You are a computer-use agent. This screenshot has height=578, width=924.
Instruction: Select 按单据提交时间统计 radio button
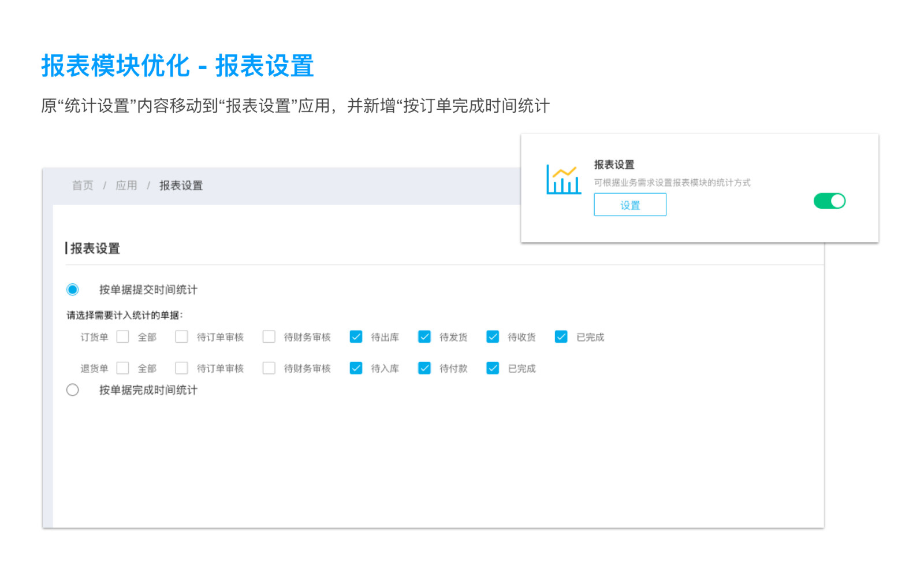(x=73, y=290)
